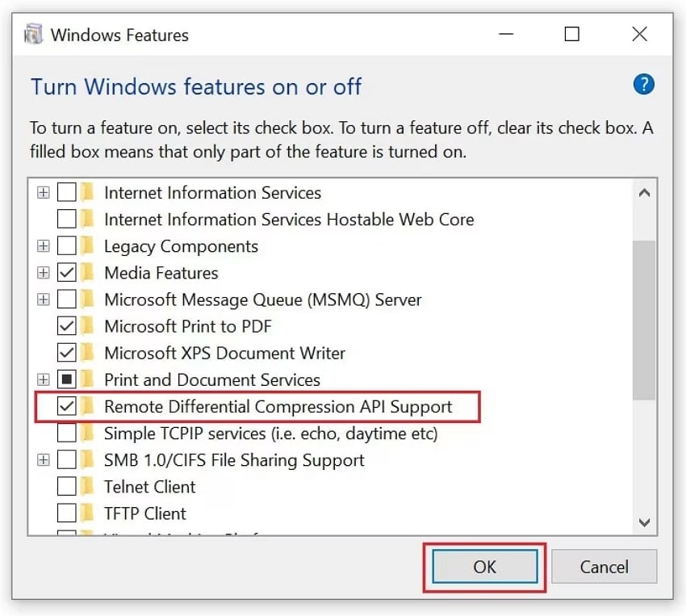Enable the Telnet Client checkbox
686x616 pixels.
click(x=67, y=486)
